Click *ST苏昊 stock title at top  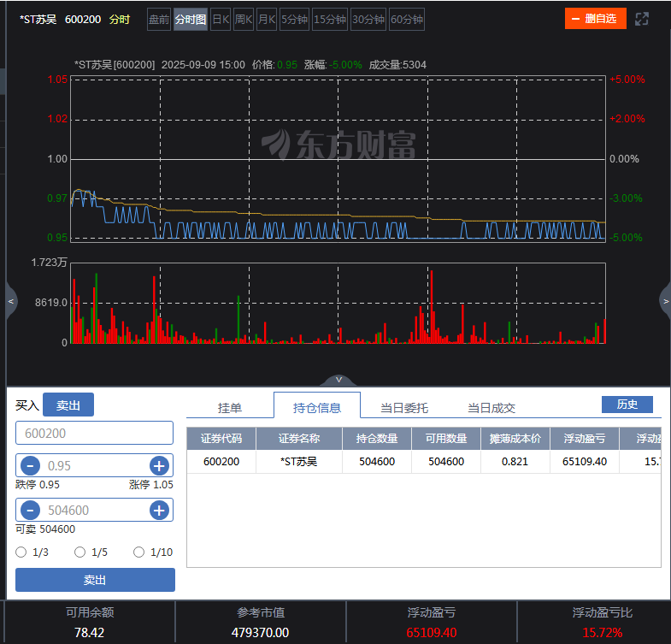(x=38, y=20)
